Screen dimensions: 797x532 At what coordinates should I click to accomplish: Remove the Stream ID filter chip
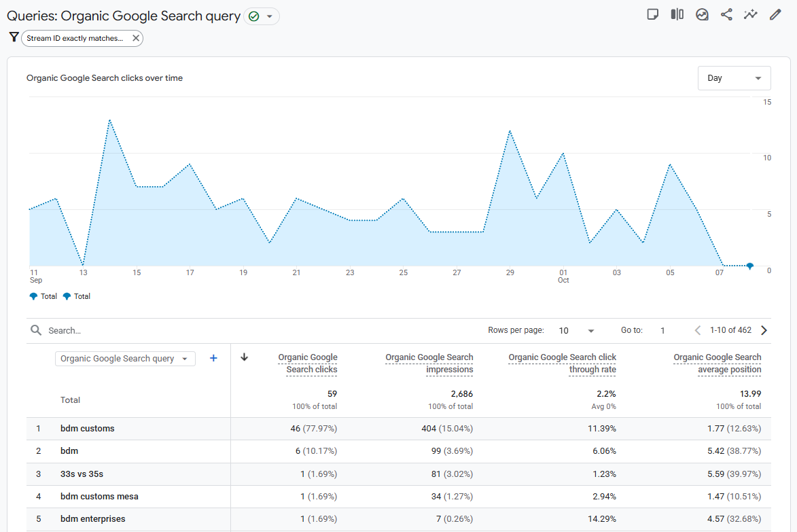tap(136, 38)
